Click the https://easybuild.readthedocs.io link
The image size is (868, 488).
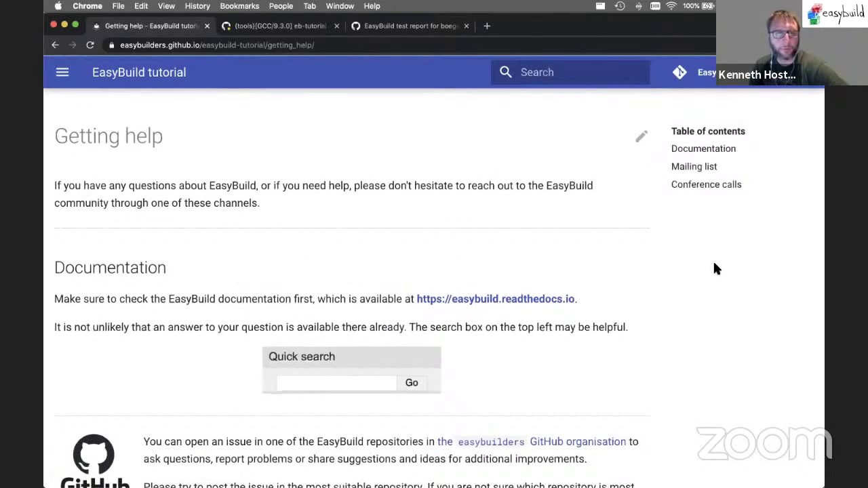496,299
